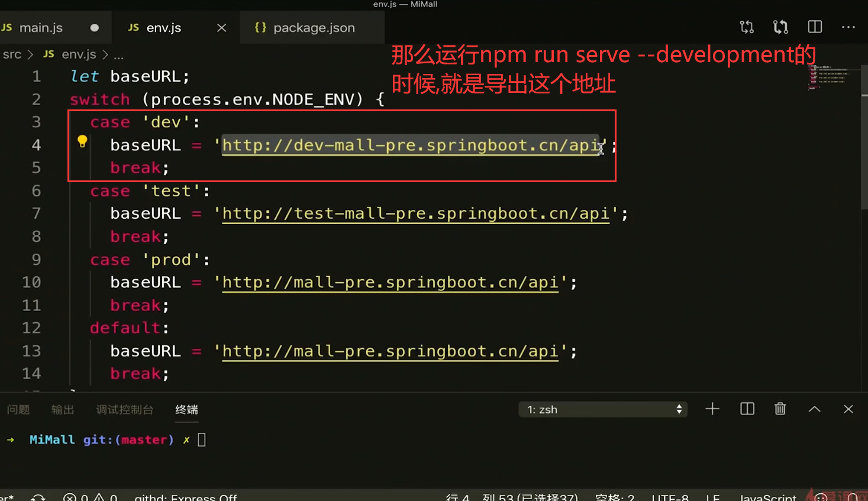Click line number 6 in gutter

coord(37,191)
